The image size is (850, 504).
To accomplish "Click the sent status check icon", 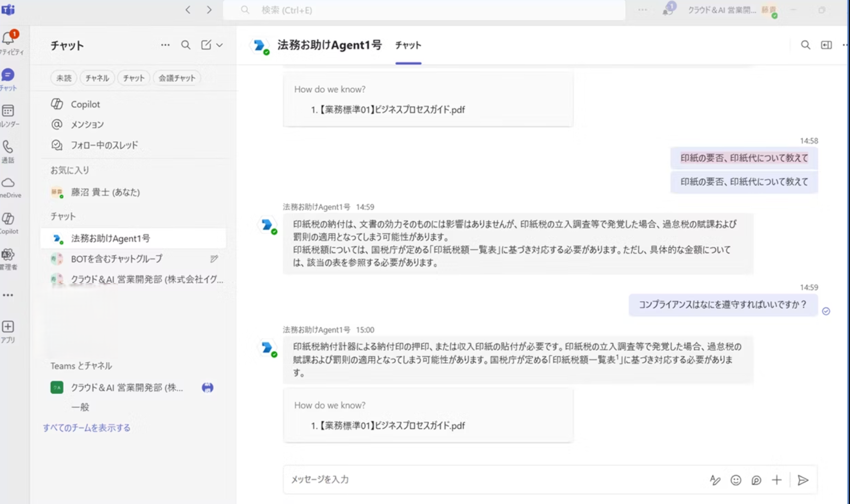I will tap(826, 311).
